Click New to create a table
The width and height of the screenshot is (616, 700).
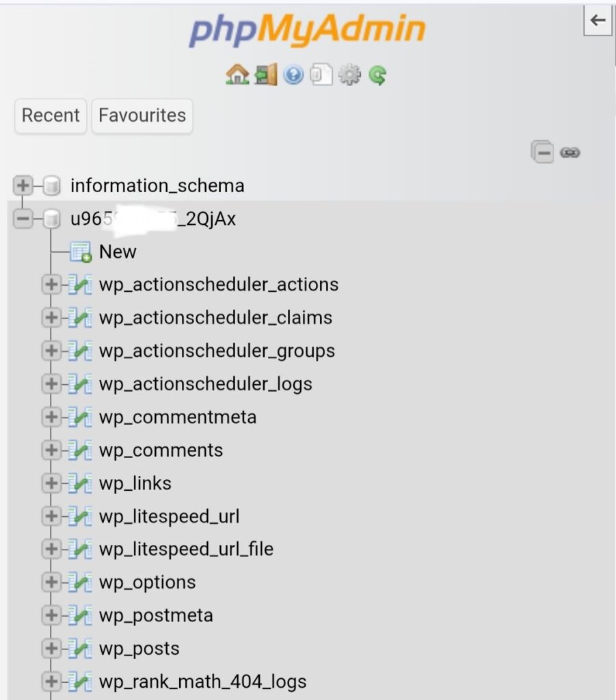[117, 252]
